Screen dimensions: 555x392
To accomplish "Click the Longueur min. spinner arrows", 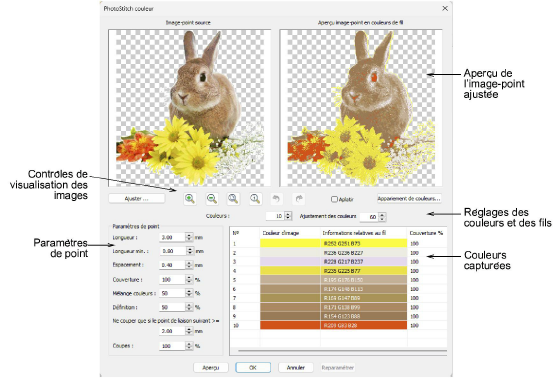I will click(189, 251).
